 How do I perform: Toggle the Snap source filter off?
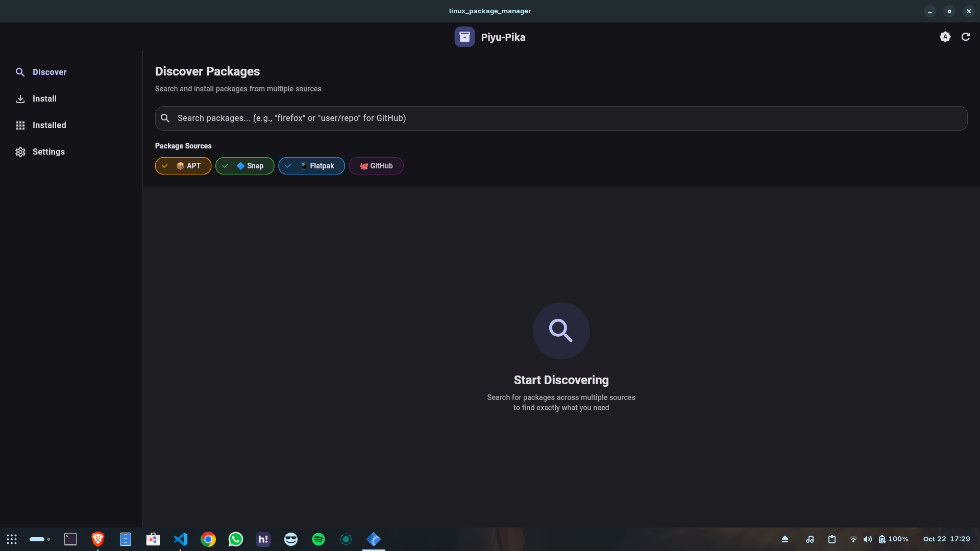(244, 166)
